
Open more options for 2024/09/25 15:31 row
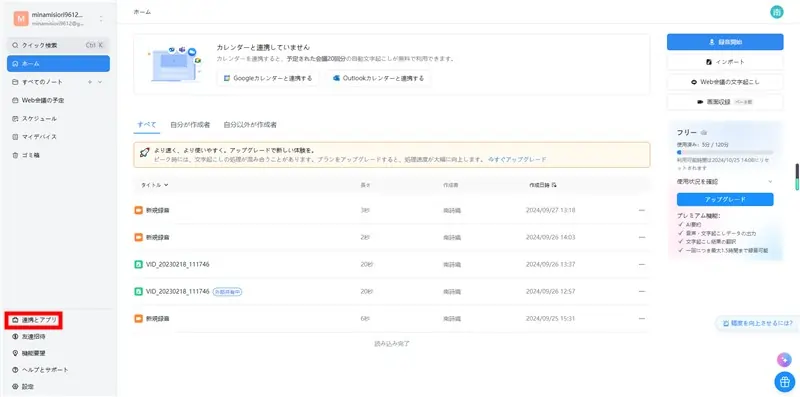(641, 318)
